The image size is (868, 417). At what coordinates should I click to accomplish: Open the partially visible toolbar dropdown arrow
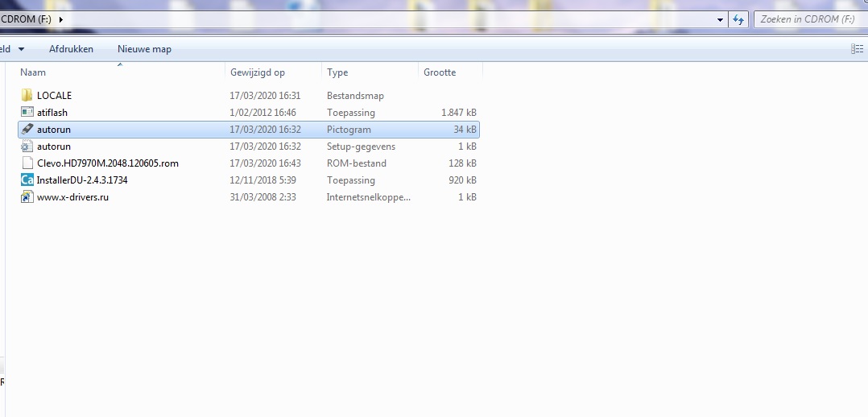(22, 49)
